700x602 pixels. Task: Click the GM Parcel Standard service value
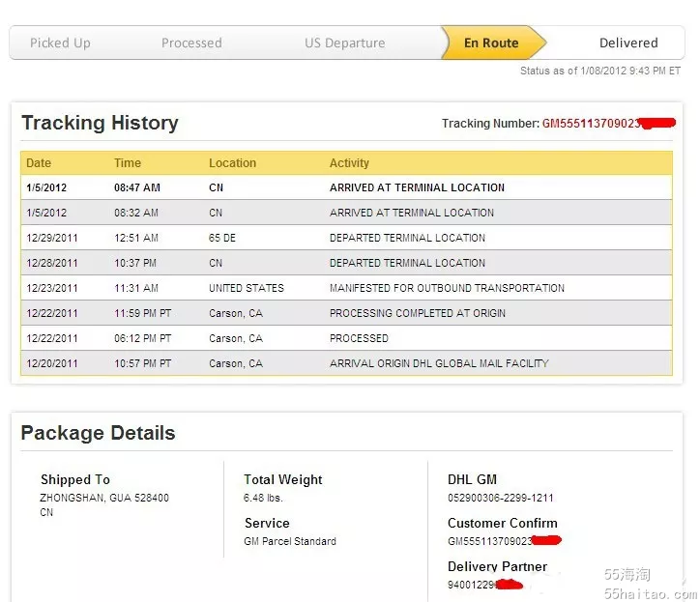[290, 541]
